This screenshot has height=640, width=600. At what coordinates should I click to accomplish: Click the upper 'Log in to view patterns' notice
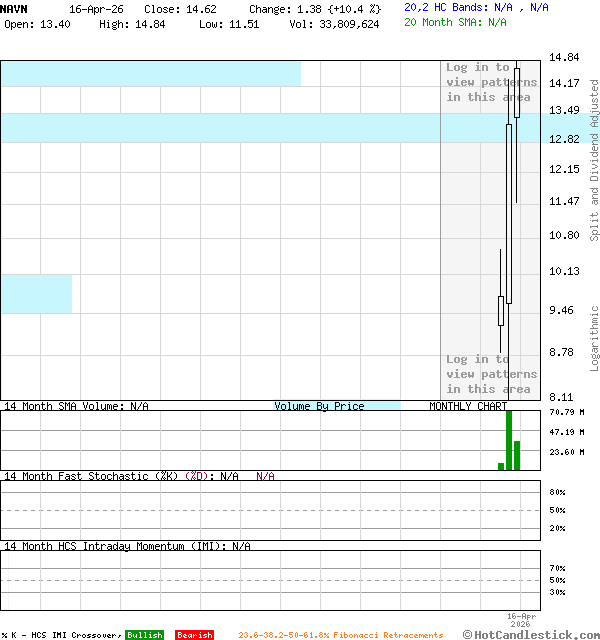click(491, 82)
